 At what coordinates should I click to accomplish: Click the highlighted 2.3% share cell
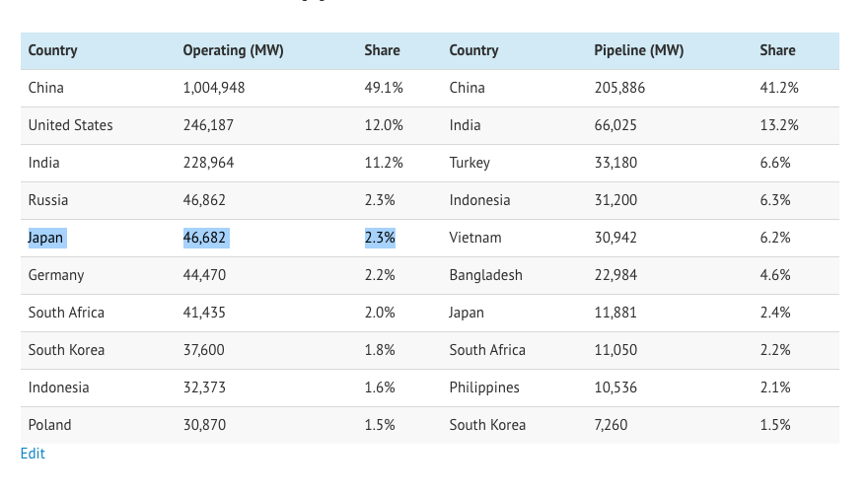click(380, 238)
